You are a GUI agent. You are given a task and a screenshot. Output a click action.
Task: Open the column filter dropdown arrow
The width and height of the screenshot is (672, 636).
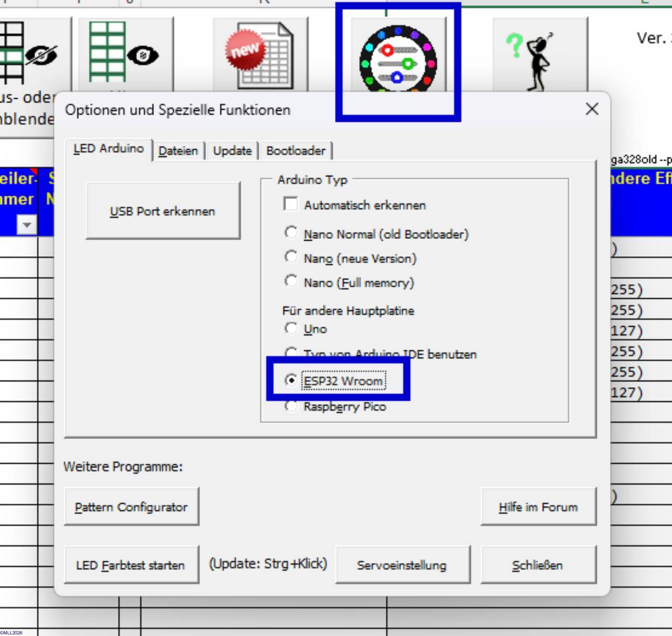pos(26,225)
